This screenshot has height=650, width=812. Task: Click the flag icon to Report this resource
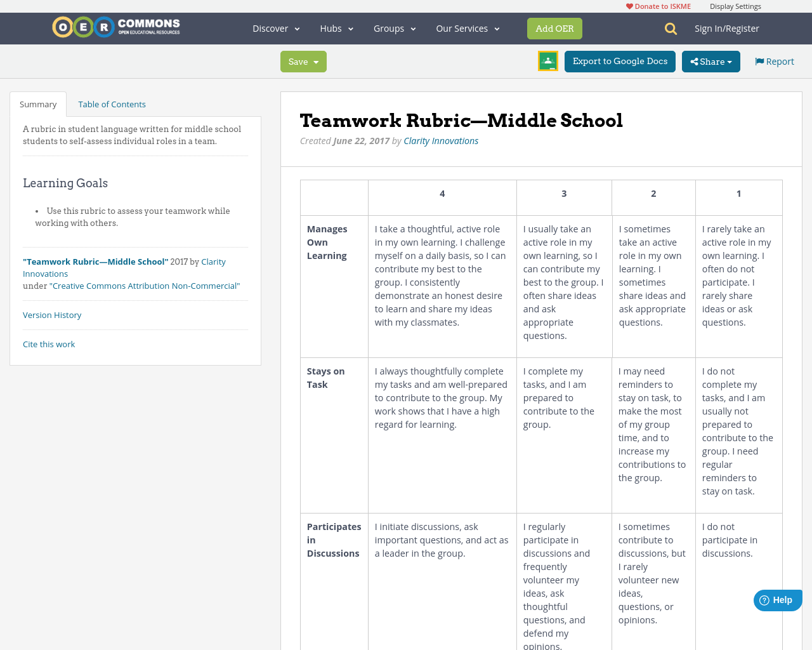point(759,60)
